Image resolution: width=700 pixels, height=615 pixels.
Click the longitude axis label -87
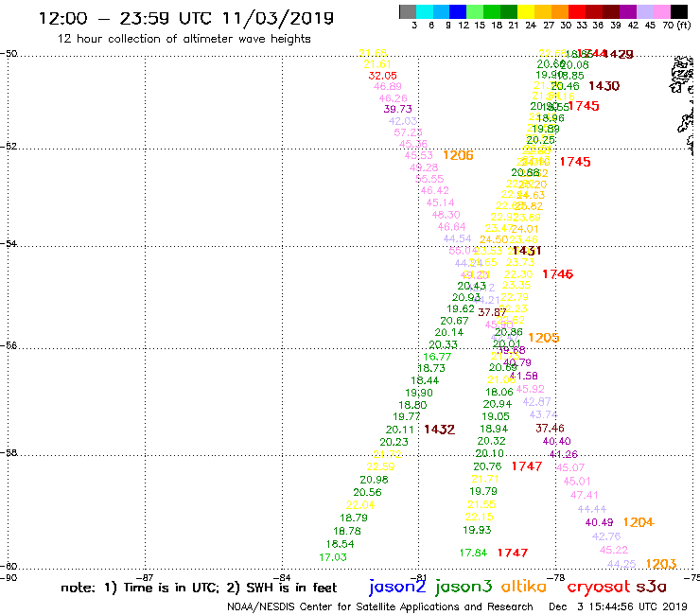point(146,577)
